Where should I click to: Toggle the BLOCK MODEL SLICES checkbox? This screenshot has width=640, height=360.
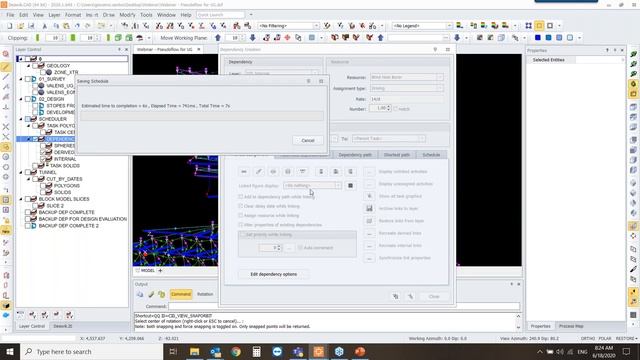click(28, 199)
